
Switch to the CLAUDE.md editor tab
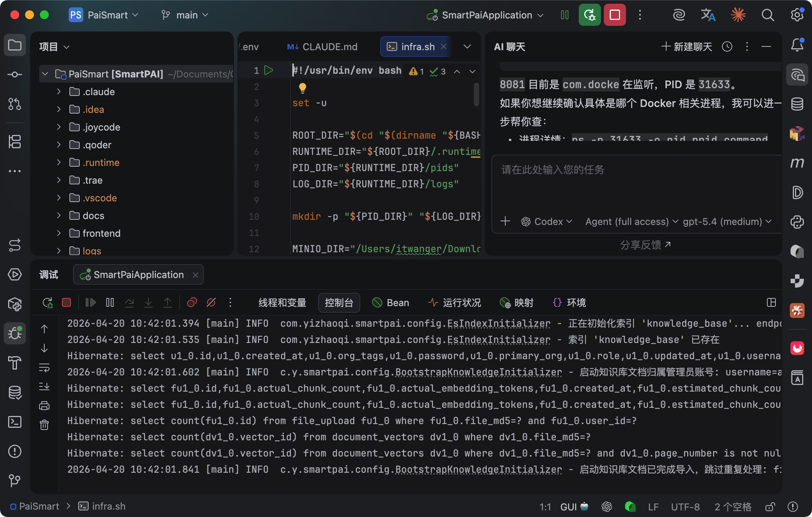click(323, 47)
